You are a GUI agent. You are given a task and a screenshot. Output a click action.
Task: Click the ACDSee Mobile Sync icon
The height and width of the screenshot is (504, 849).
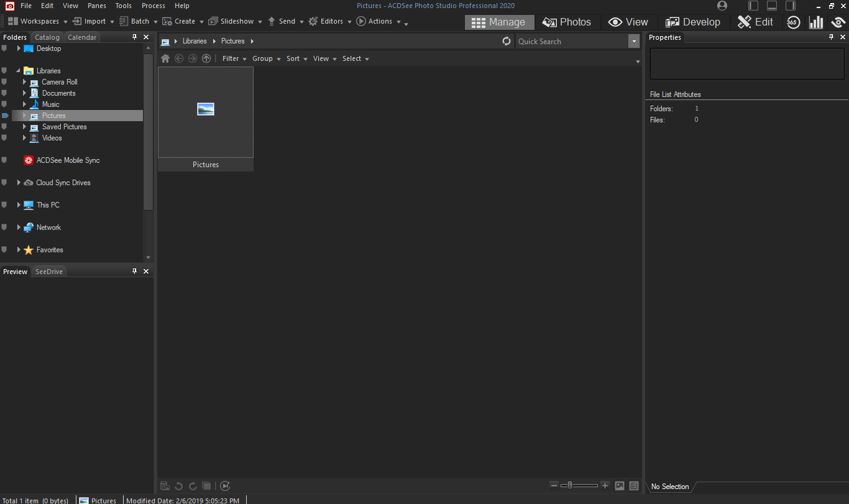(29, 160)
